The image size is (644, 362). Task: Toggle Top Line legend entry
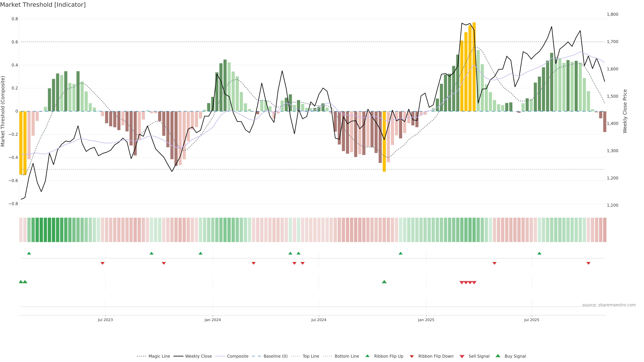click(x=311, y=356)
